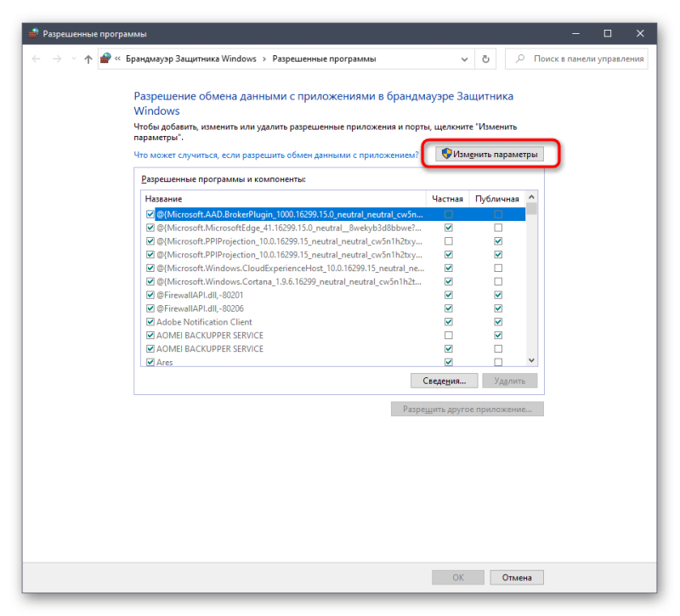Go up one level with up arrow

point(88,59)
